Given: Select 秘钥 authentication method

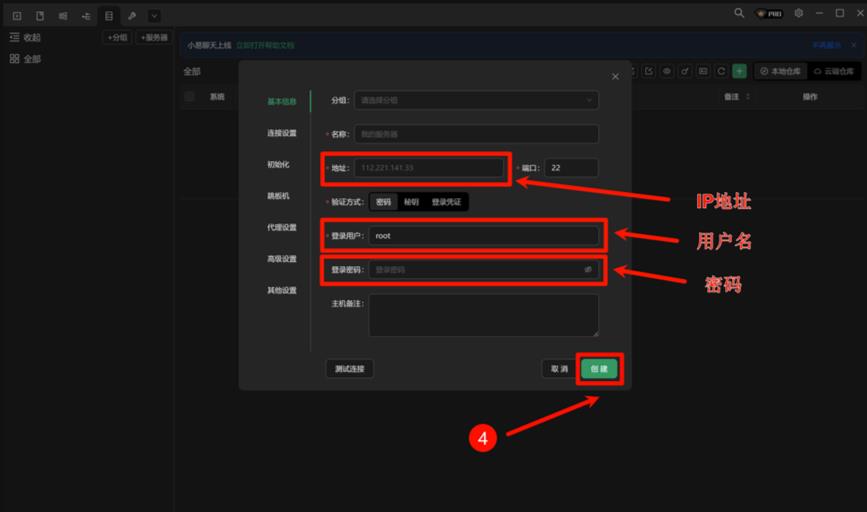Looking at the screenshot, I should click(x=411, y=201).
